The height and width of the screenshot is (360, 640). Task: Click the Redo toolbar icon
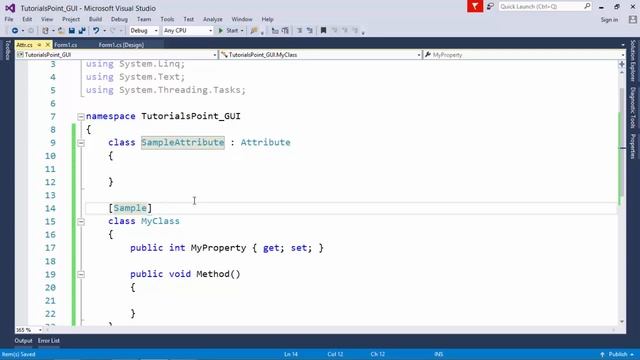[x=113, y=31]
